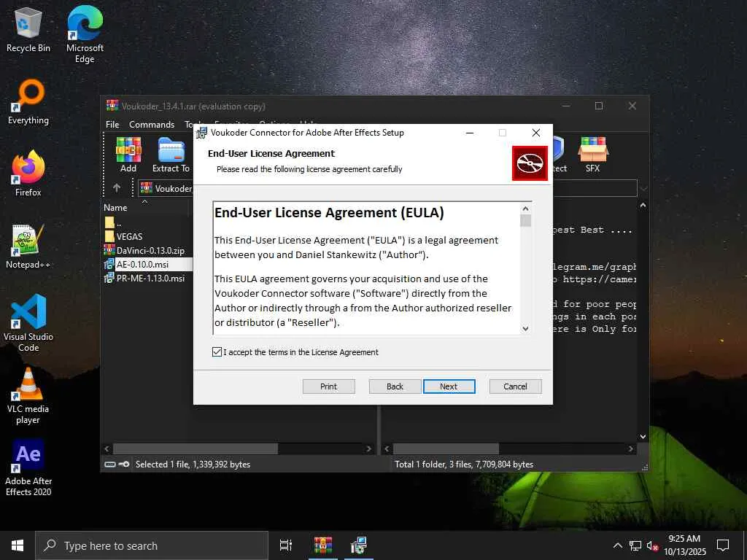Open Microsoft Edge desktop shortcut
747x560 pixels.
85,34
